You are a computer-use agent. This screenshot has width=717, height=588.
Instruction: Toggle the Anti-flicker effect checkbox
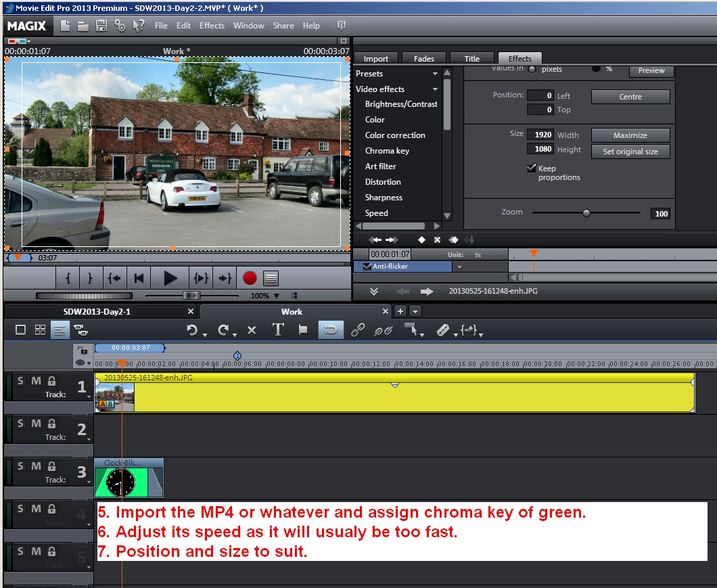[x=367, y=267]
